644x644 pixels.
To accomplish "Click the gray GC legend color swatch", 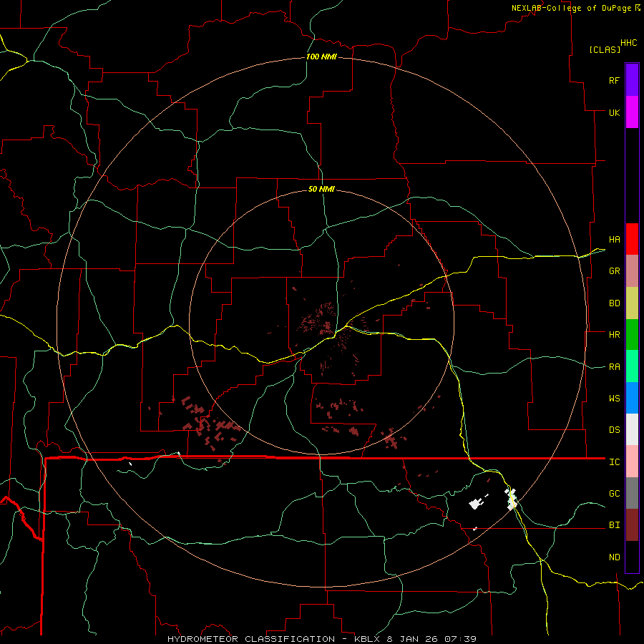I will (632, 493).
